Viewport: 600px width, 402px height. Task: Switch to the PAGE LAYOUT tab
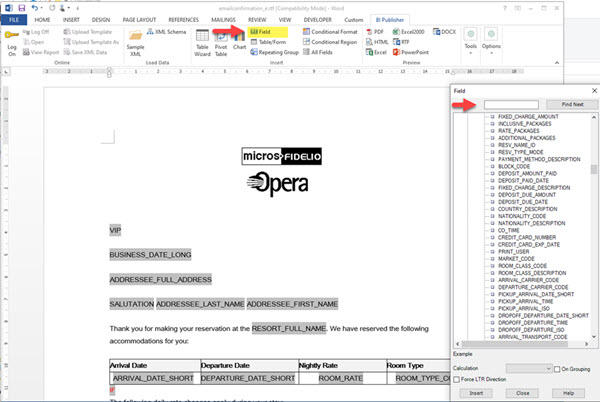(x=139, y=20)
